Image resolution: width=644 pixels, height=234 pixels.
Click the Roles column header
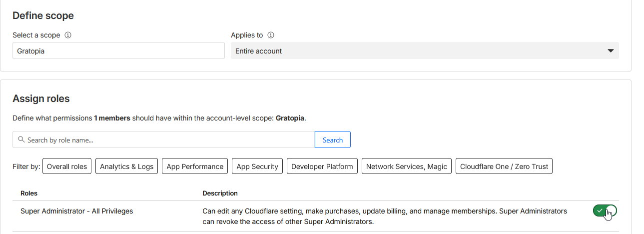point(29,193)
